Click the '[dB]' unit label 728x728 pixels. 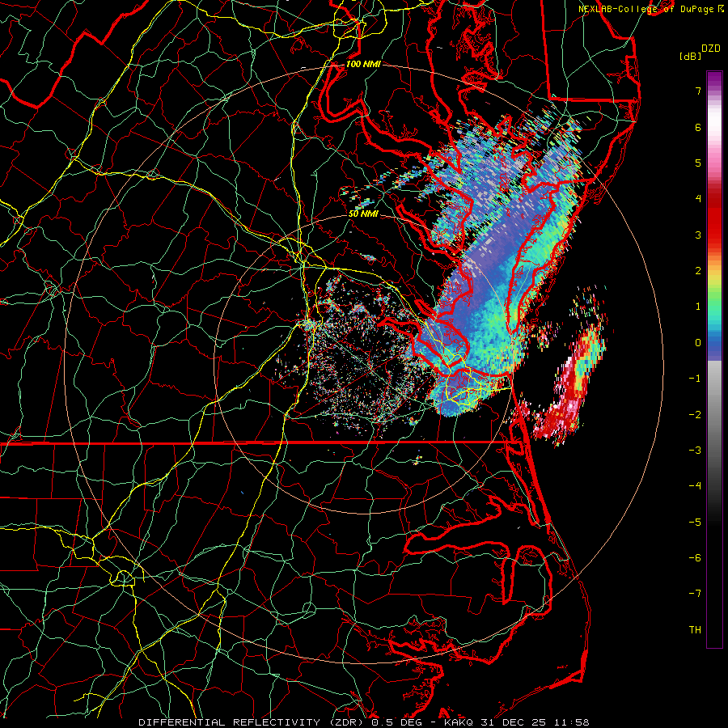point(690,56)
